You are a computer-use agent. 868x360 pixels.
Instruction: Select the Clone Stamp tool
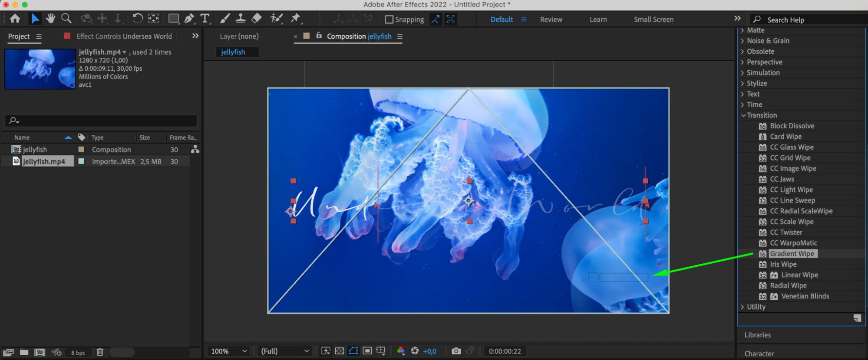coord(241,18)
